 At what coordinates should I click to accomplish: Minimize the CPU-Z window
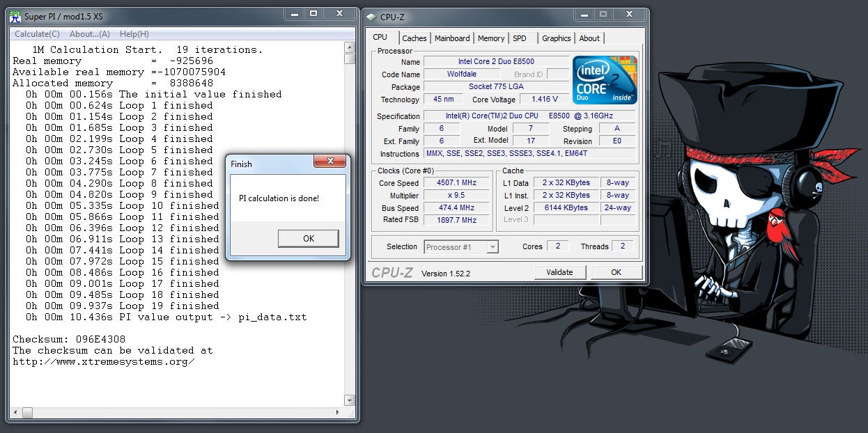tap(584, 15)
